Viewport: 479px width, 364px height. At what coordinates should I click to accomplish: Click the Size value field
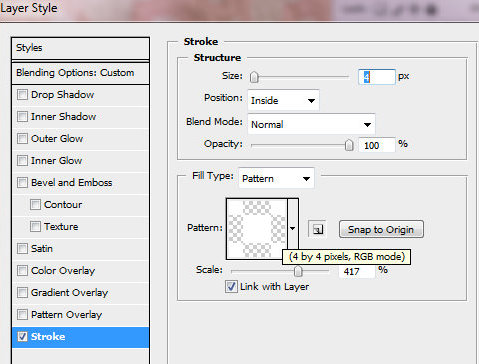377,77
